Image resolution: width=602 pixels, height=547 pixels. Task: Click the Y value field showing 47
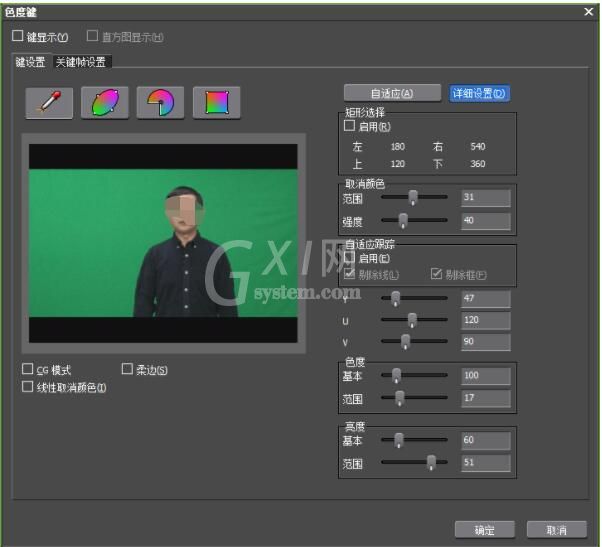click(486, 299)
